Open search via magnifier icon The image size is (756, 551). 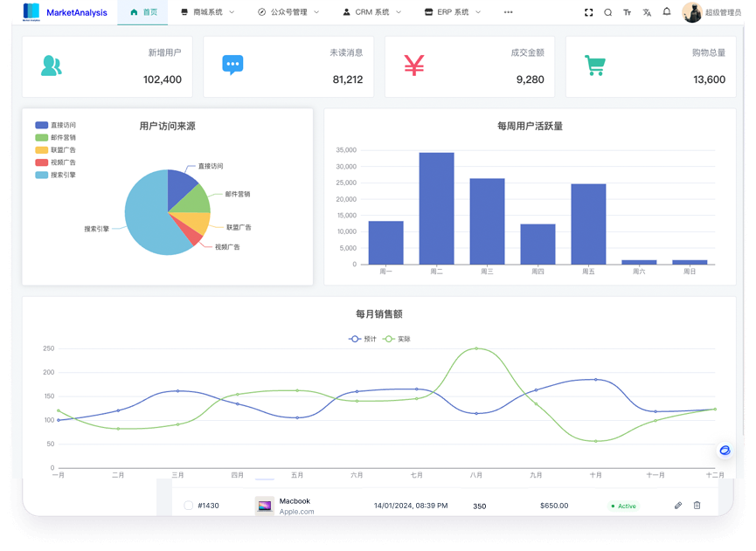tap(607, 12)
